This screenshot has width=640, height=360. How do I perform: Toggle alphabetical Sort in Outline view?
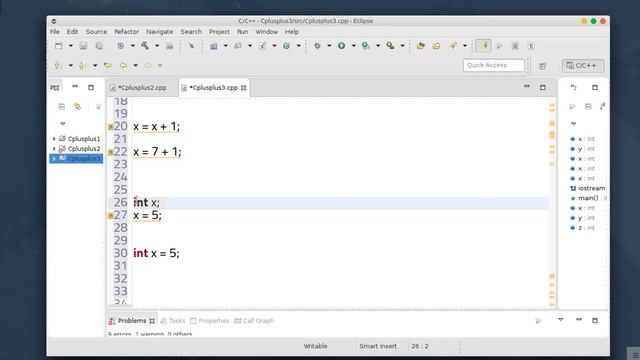coord(603,106)
